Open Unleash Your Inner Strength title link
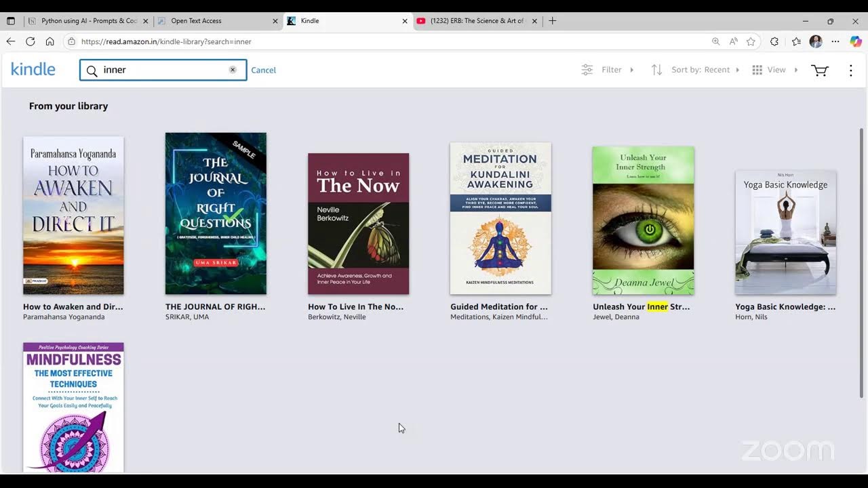Viewport: 868px width, 488px height. [x=642, y=306]
